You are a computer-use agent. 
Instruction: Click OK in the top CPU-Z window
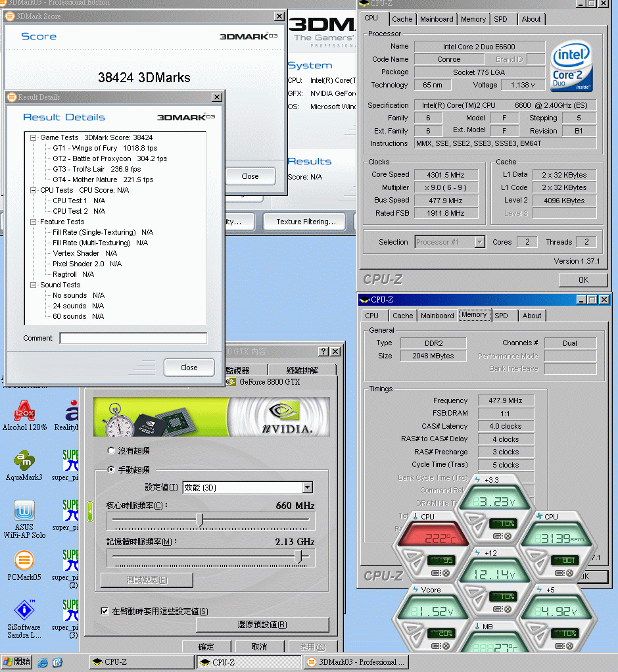click(x=583, y=280)
